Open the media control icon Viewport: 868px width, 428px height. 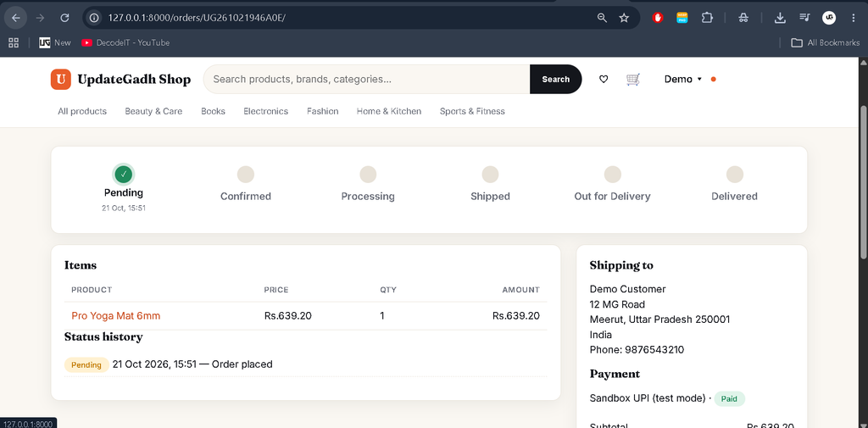coord(804,18)
